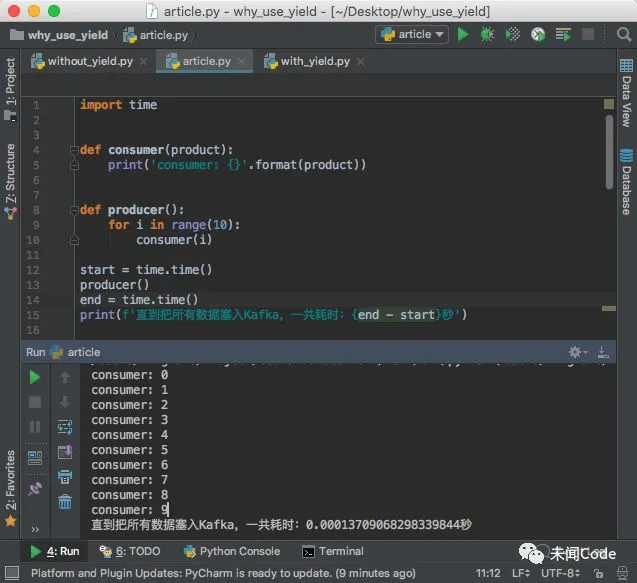
Task: Click the 'consumer: 5' output line
Action: [x=130, y=450]
